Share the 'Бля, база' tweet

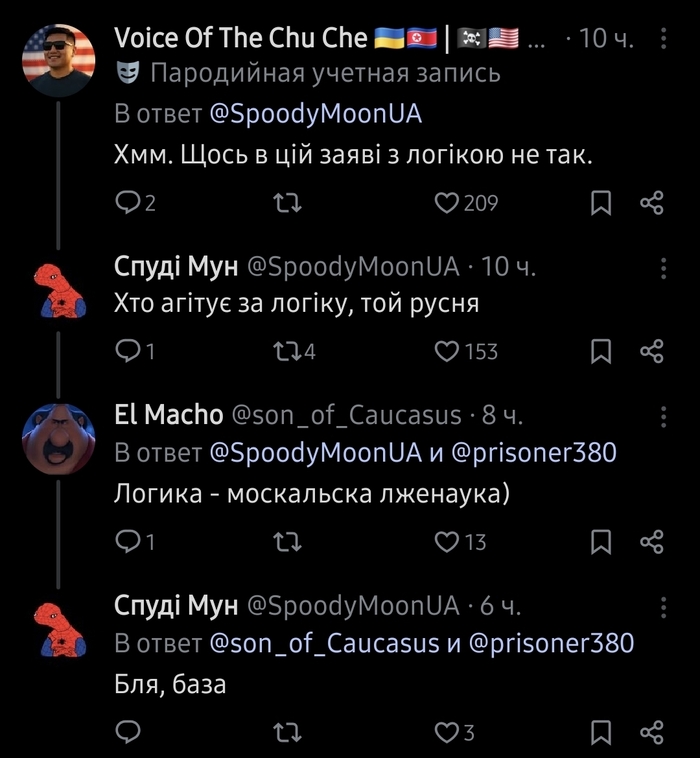click(x=652, y=733)
